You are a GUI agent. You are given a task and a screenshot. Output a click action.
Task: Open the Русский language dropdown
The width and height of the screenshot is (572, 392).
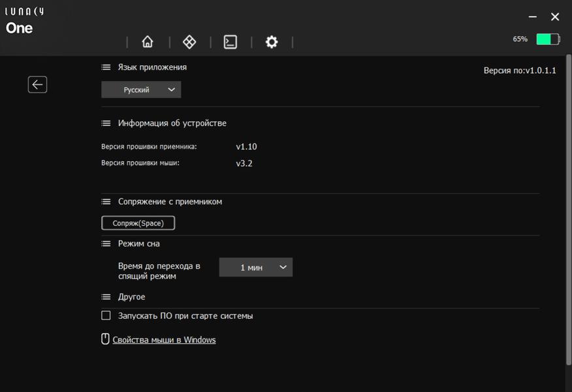click(x=141, y=89)
